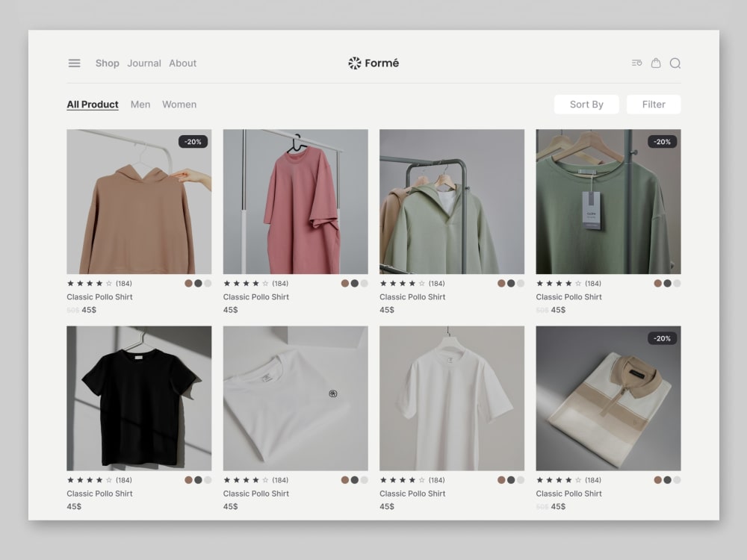Click star rating under hanging white tee
This screenshot has width=747, height=560.
pos(403,480)
